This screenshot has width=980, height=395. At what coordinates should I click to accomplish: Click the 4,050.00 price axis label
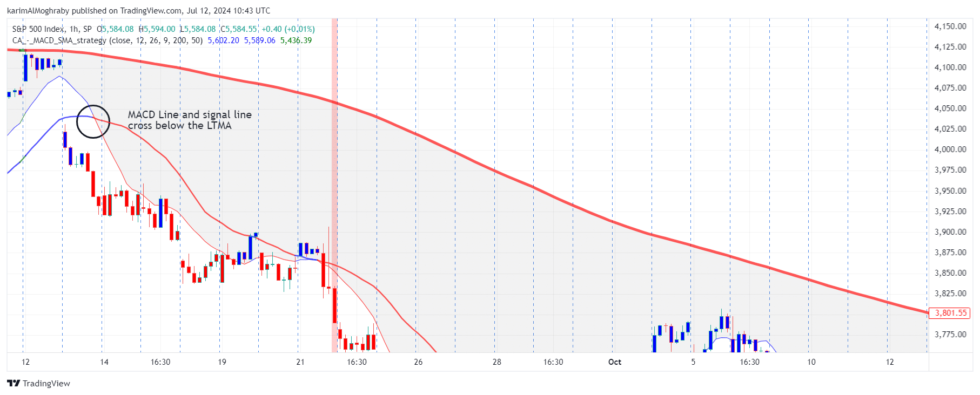tap(950, 108)
